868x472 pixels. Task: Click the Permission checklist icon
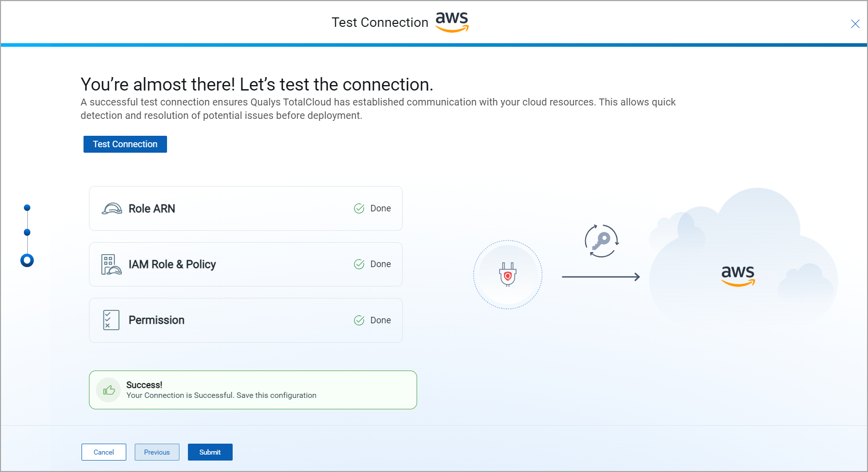[x=111, y=320]
